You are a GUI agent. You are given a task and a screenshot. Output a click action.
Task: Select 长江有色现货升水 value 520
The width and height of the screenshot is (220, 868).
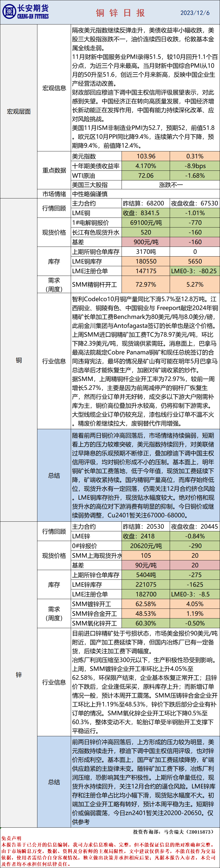(x=146, y=233)
